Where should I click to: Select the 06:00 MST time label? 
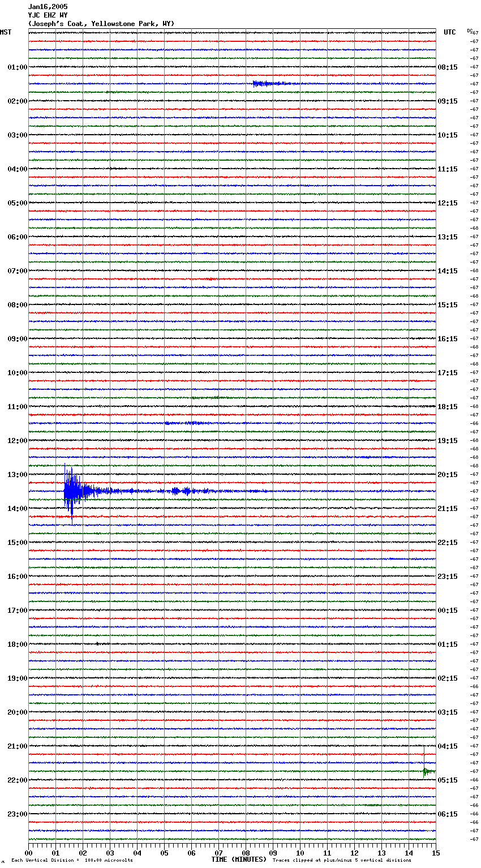[18, 237]
